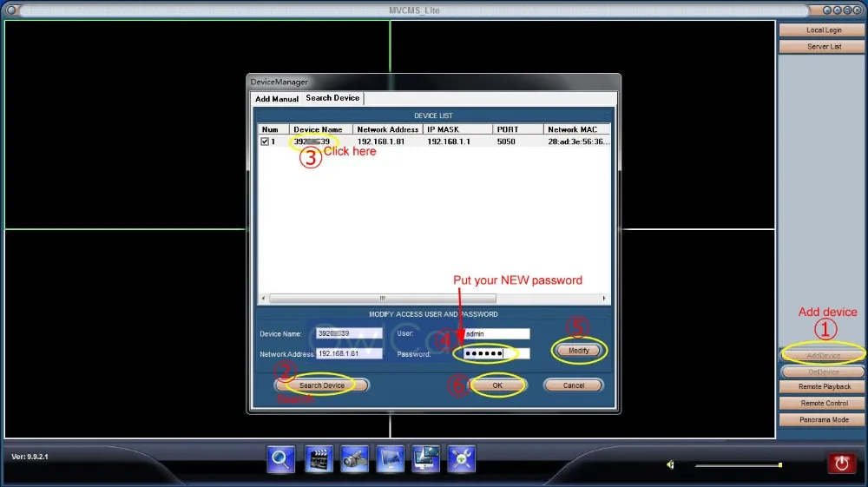Adjust the volume slider
868x487 pixels.
(x=739, y=465)
